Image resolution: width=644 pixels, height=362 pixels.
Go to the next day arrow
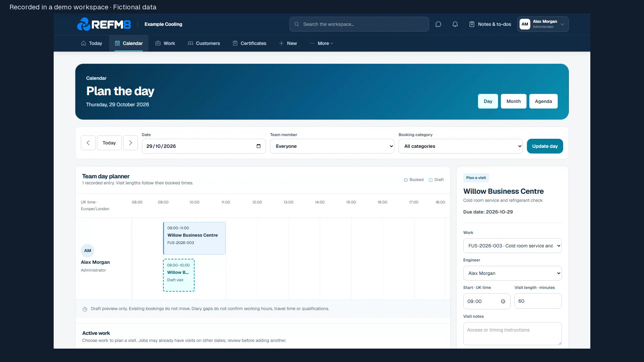130,143
